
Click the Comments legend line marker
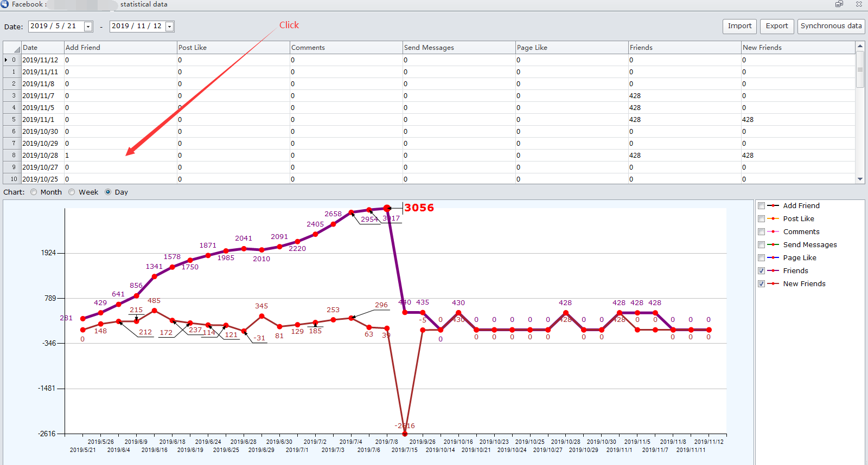773,232
